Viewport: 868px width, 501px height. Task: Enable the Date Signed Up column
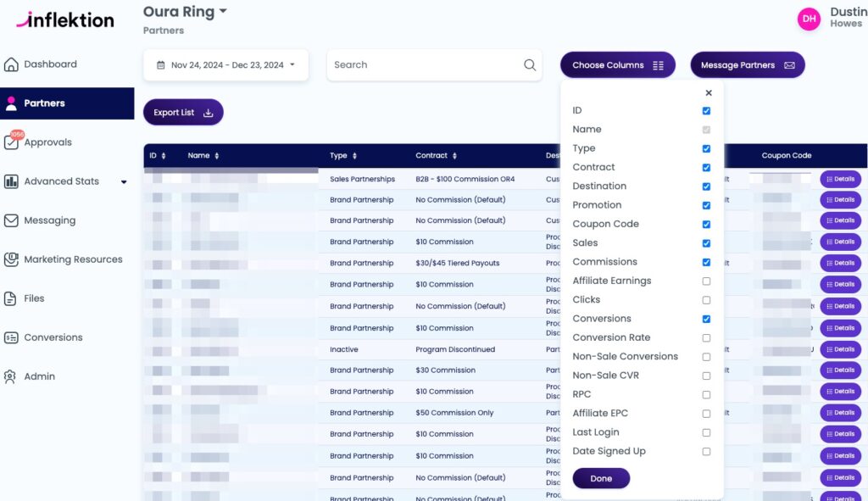point(706,452)
